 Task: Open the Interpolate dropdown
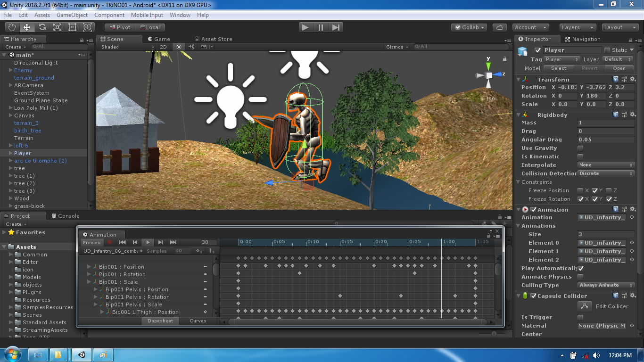coord(606,165)
